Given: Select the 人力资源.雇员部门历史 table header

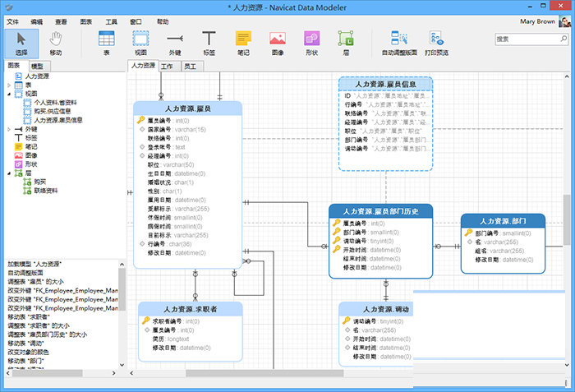Looking at the screenshot, I should [380, 211].
